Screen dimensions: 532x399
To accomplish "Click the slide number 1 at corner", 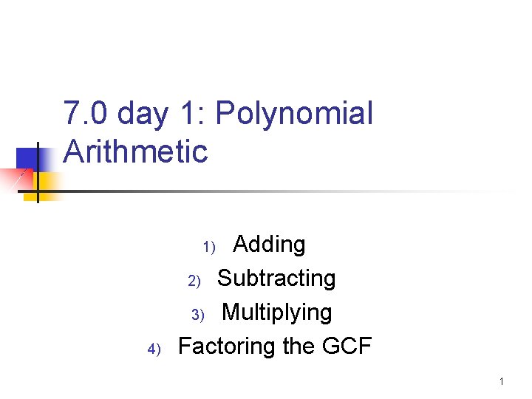I will [x=502, y=382].
